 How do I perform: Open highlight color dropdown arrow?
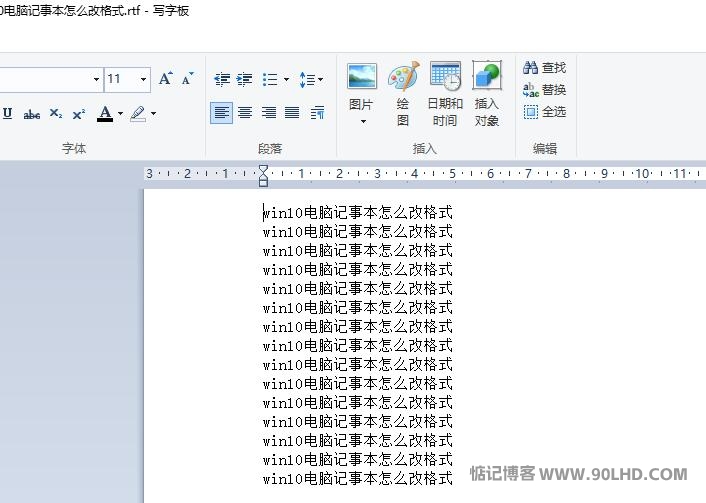point(154,113)
